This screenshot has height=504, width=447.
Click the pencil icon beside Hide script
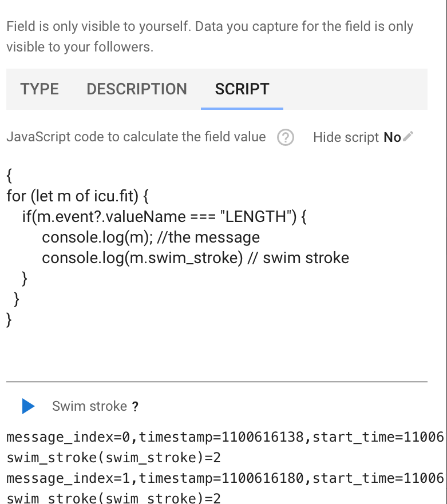tap(408, 137)
